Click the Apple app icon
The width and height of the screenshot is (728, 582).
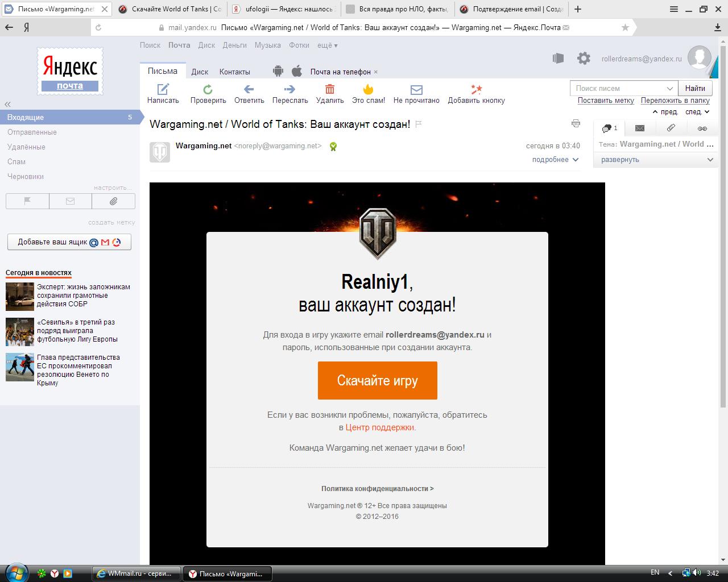[x=296, y=71]
